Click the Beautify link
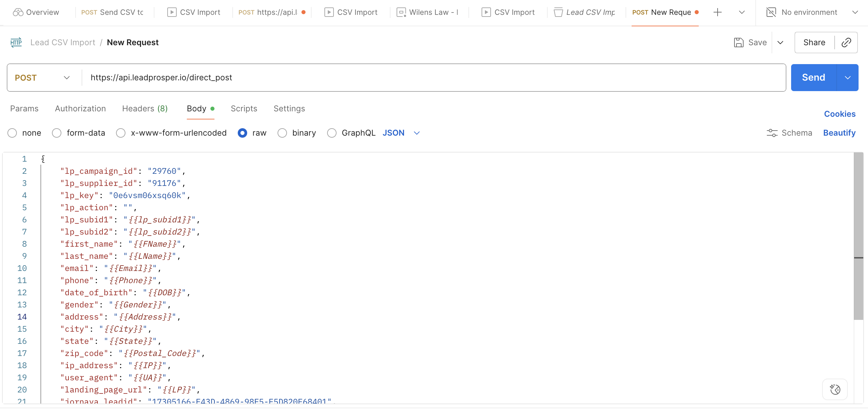This screenshot has height=413, width=868. [x=839, y=133]
